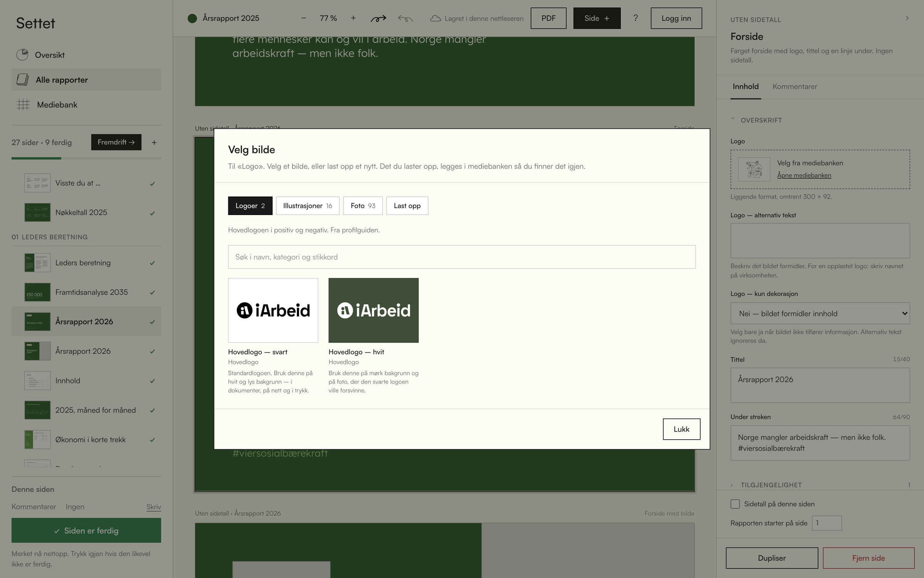The image size is (924, 578).
Task: Open the Oversikt pie chart icon
Action: coord(22,55)
